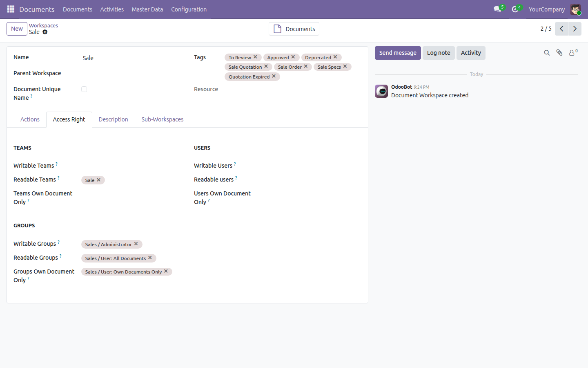Viewport: 588px width, 368px height.
Task: Open the Readable users selection field
Action: click(x=312, y=180)
